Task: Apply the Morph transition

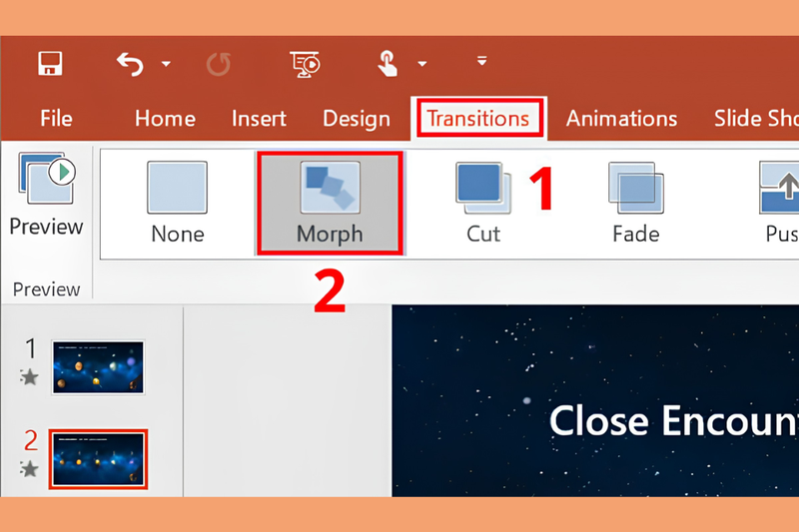Action: [x=331, y=202]
